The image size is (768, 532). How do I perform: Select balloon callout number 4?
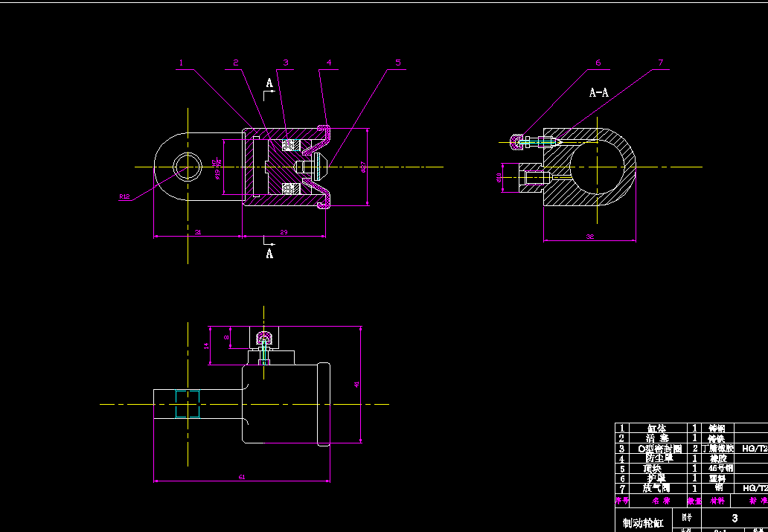pos(329,63)
